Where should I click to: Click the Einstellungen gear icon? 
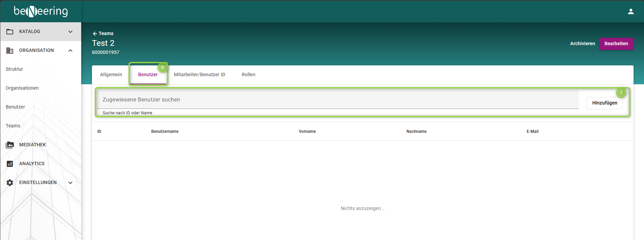pos(10,183)
